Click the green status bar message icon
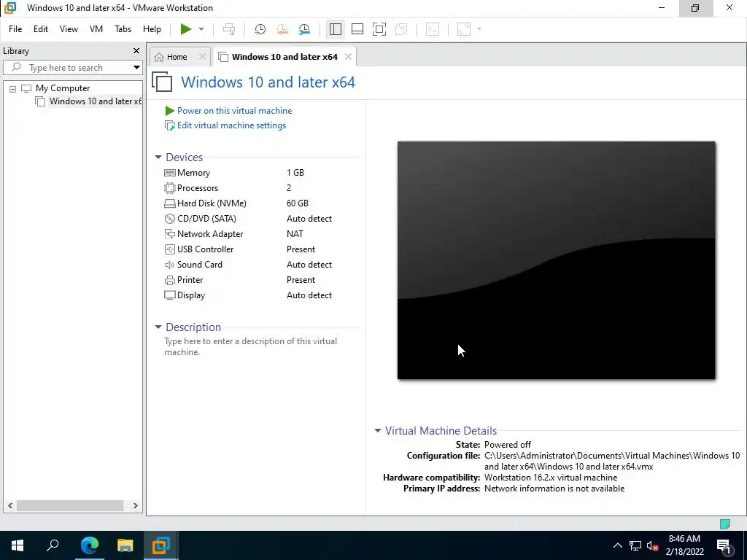 point(725,524)
